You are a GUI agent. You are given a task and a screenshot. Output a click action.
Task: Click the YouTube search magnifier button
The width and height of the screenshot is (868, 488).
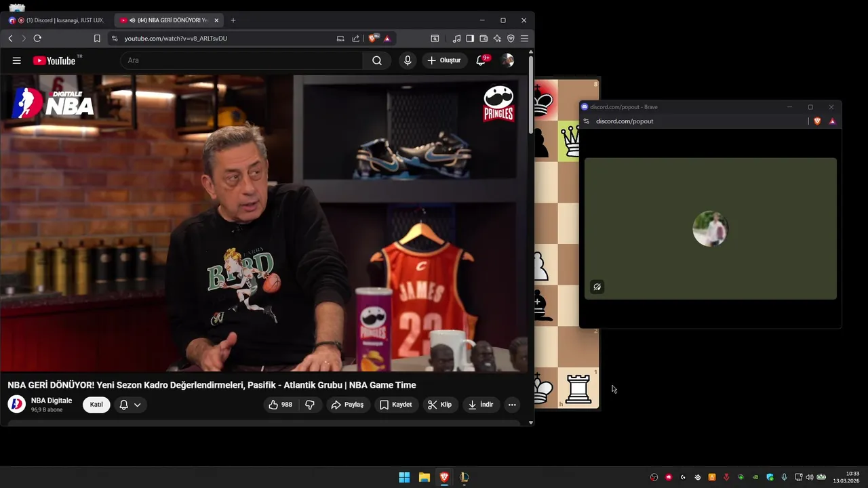tap(377, 60)
